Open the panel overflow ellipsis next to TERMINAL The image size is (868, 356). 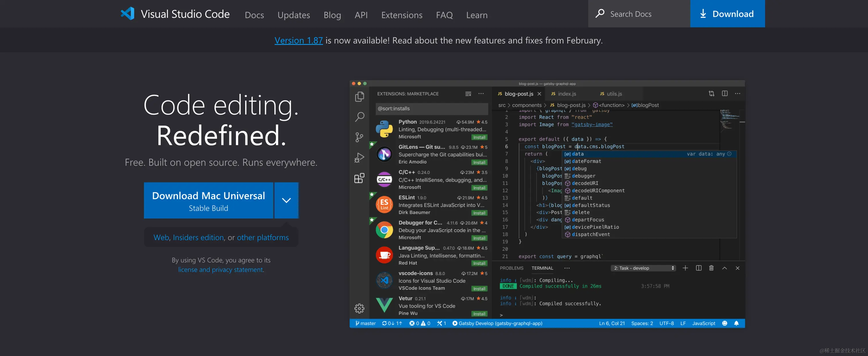(567, 268)
